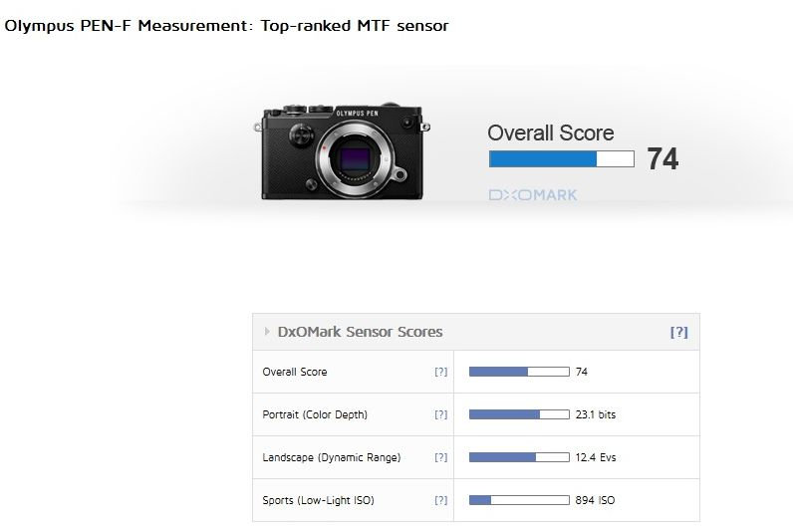Open help for Overall Score row

click(440, 372)
